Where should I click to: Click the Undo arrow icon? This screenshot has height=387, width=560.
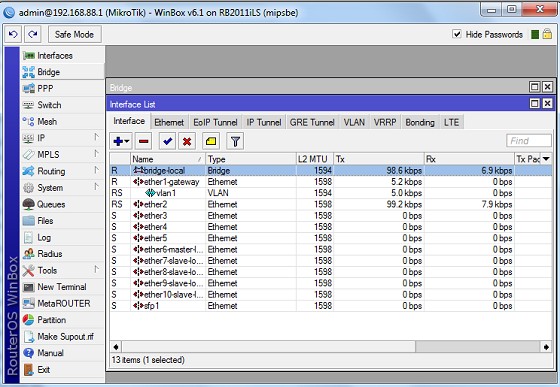[13, 34]
